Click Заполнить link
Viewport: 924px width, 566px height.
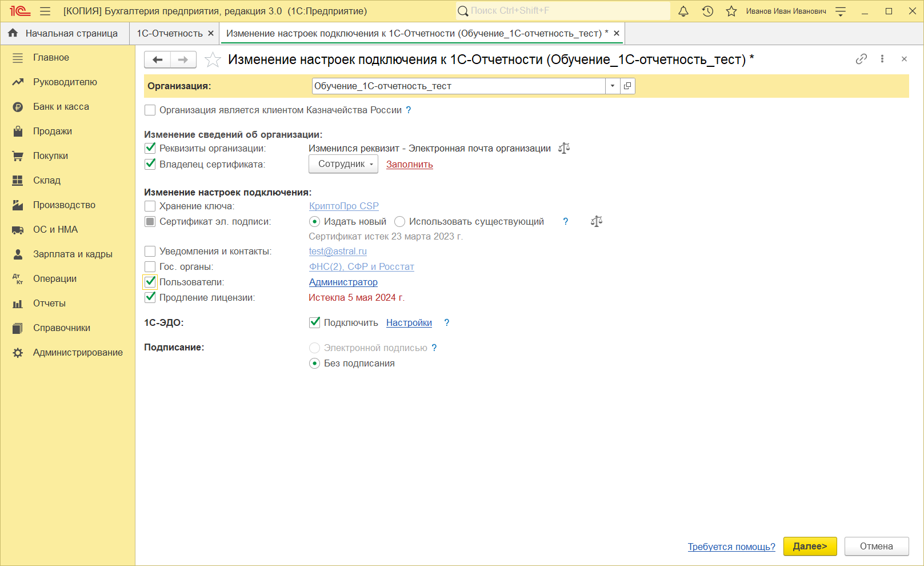click(x=410, y=164)
